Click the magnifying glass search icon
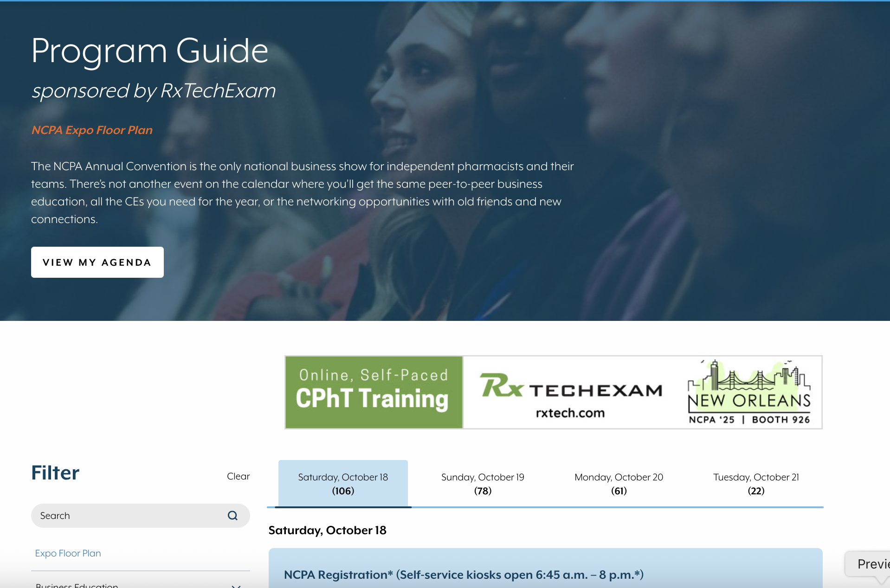Viewport: 890px width, 588px height. [232, 516]
